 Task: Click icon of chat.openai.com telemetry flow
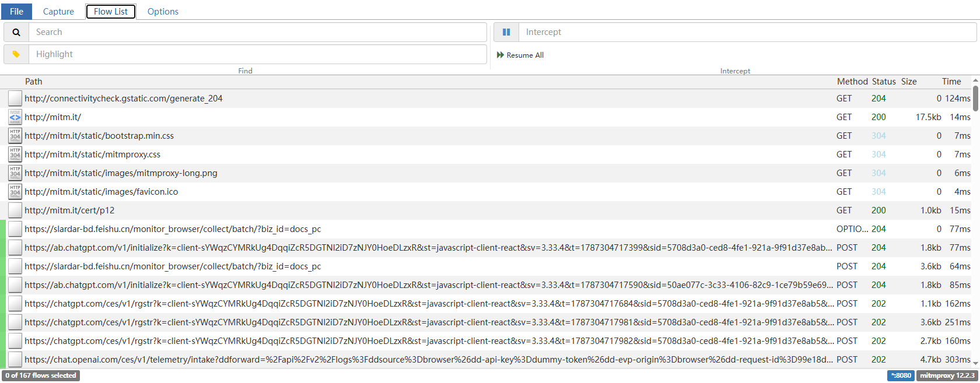tap(15, 360)
